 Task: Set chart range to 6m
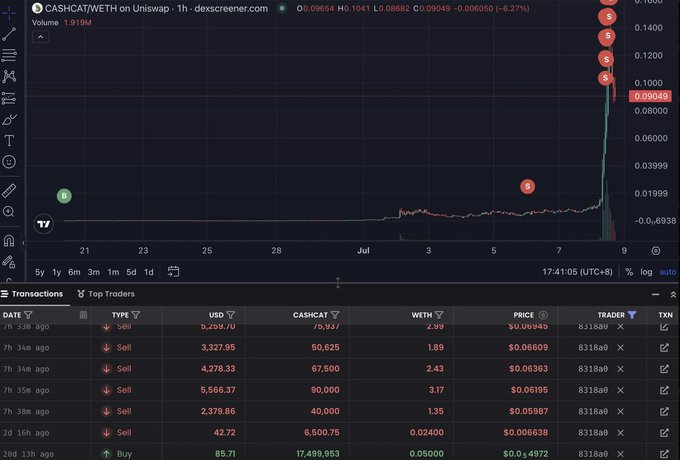point(74,272)
